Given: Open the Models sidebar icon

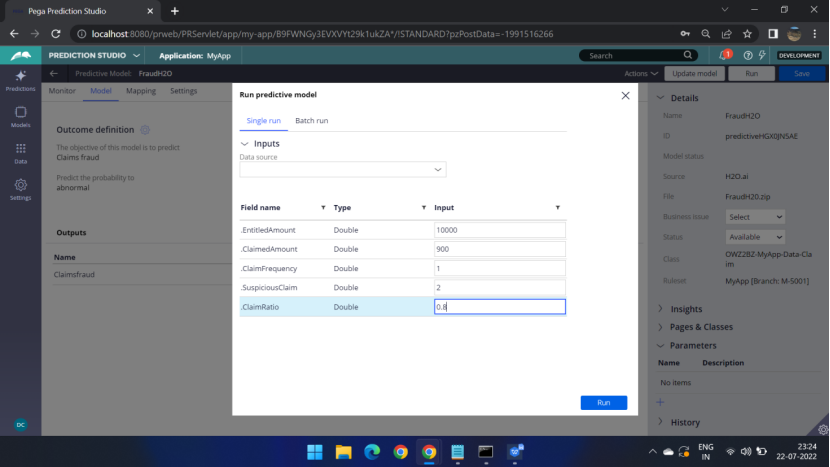Looking at the screenshot, I should pyautogui.click(x=20, y=116).
